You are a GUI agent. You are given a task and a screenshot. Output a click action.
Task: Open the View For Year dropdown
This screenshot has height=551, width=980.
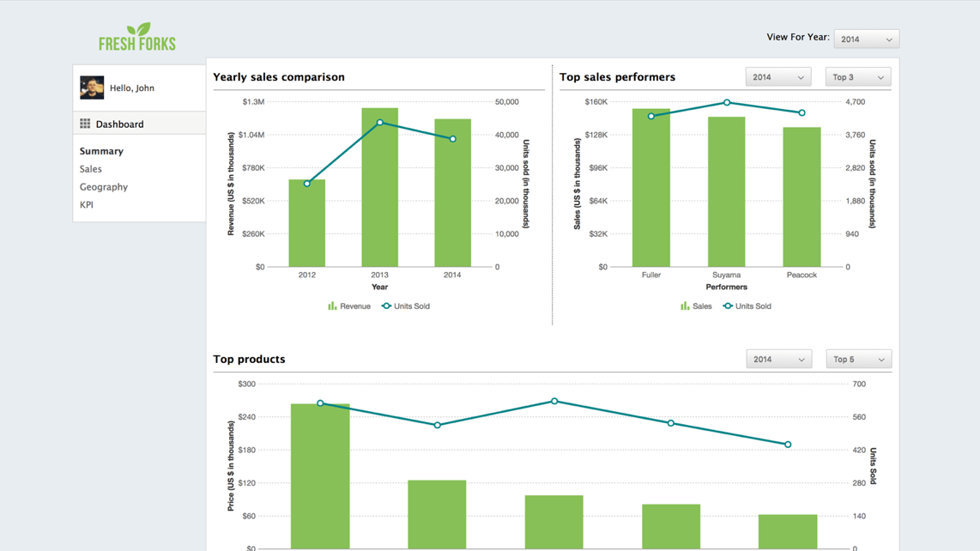coord(866,39)
